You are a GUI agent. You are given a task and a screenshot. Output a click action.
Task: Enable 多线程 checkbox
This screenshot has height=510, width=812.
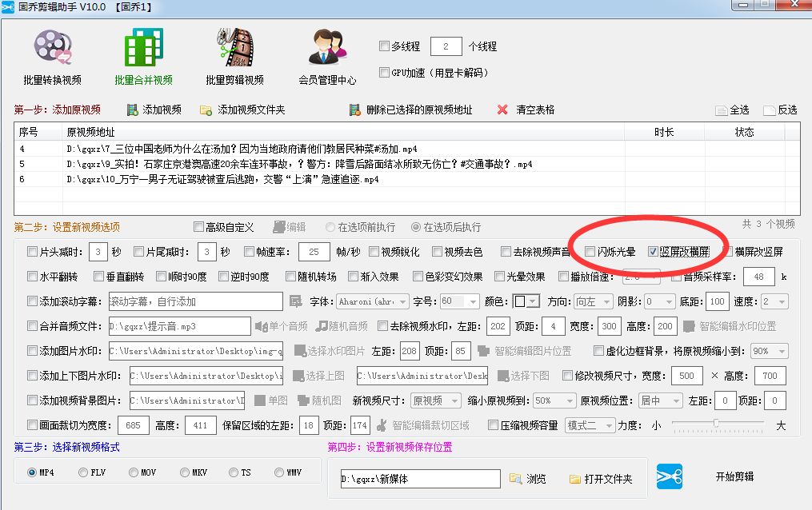click(384, 46)
